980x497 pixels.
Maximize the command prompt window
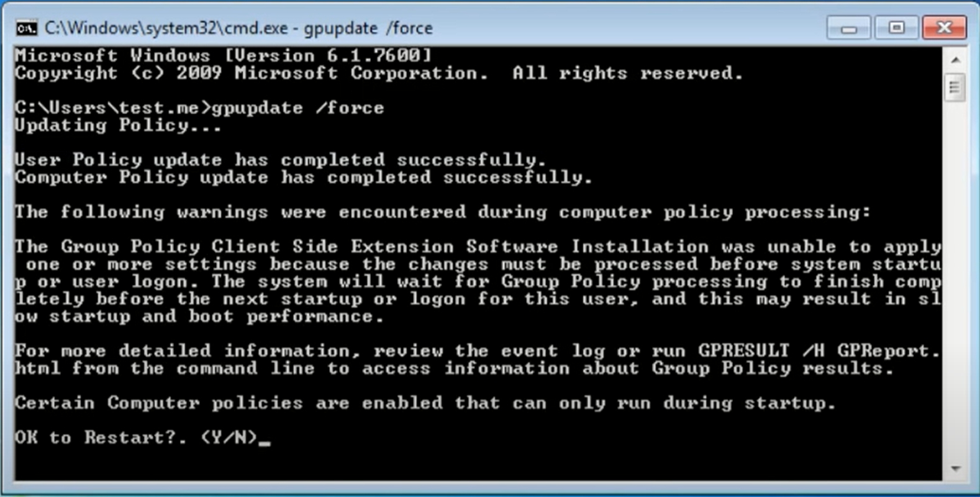point(896,28)
